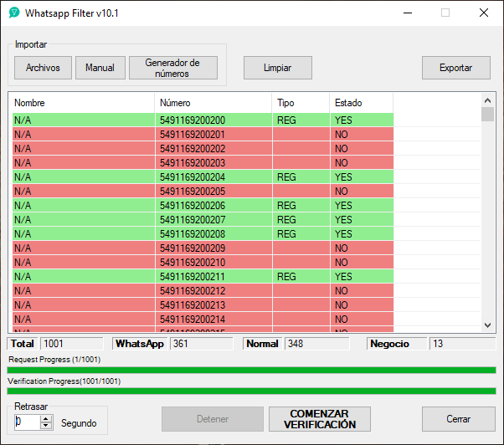
Task: Select row with number 5491169200211
Action: (x=203, y=276)
